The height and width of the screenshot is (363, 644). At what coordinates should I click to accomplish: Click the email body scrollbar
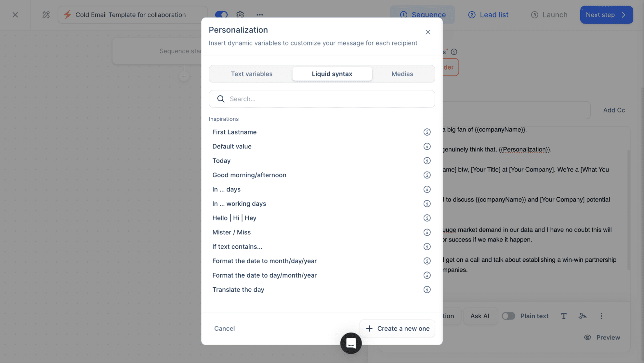628,210
